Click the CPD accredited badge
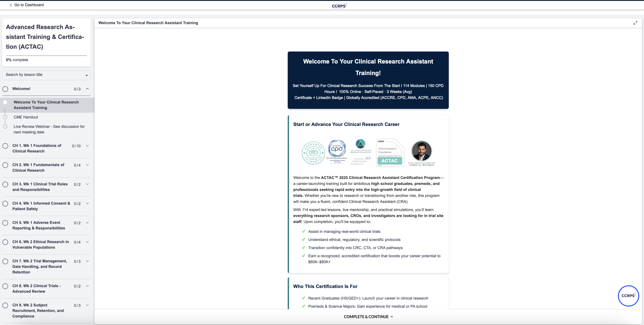The width and height of the screenshot is (644, 325). click(x=337, y=152)
